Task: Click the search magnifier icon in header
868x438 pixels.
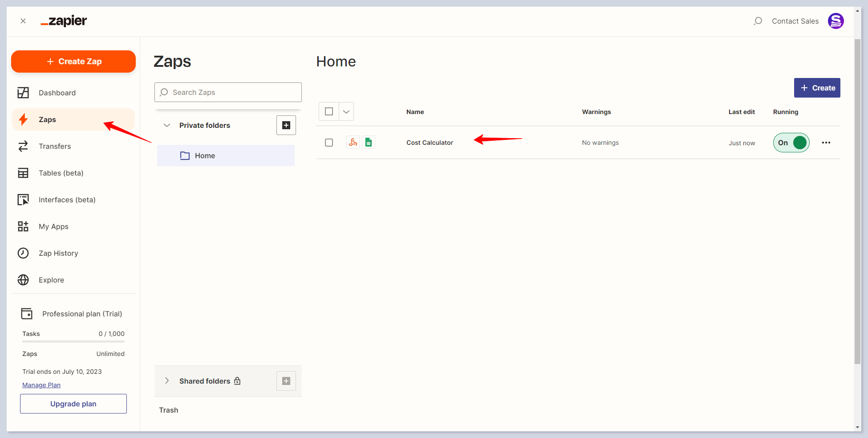Action: (758, 21)
